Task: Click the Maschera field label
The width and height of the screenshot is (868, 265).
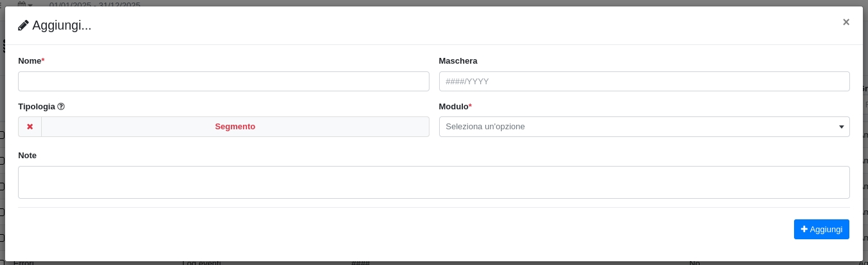Action: point(458,61)
